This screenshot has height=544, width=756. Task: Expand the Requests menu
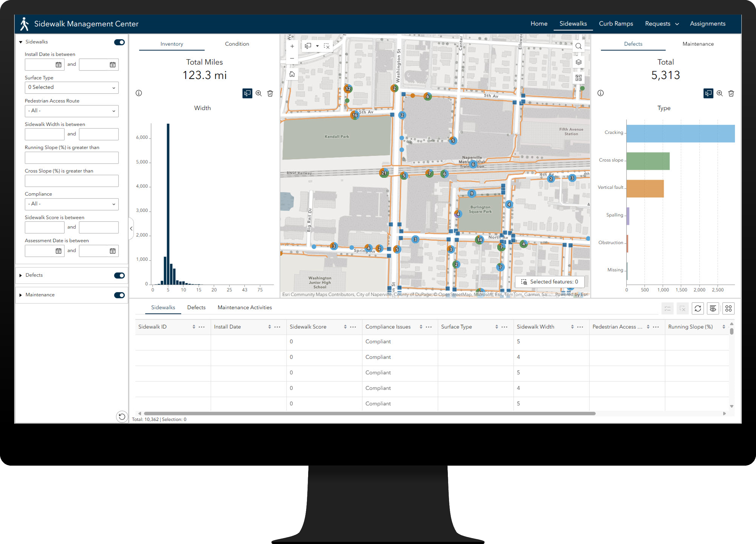(662, 24)
